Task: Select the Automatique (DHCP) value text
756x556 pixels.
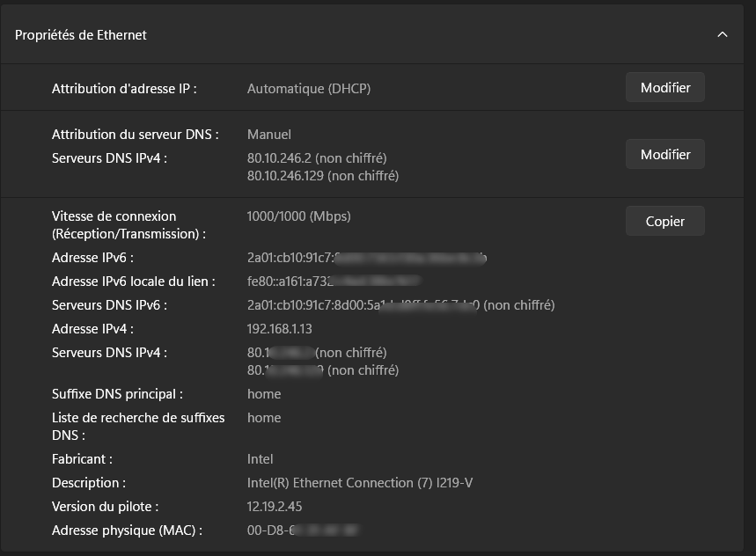Action: [x=309, y=89]
